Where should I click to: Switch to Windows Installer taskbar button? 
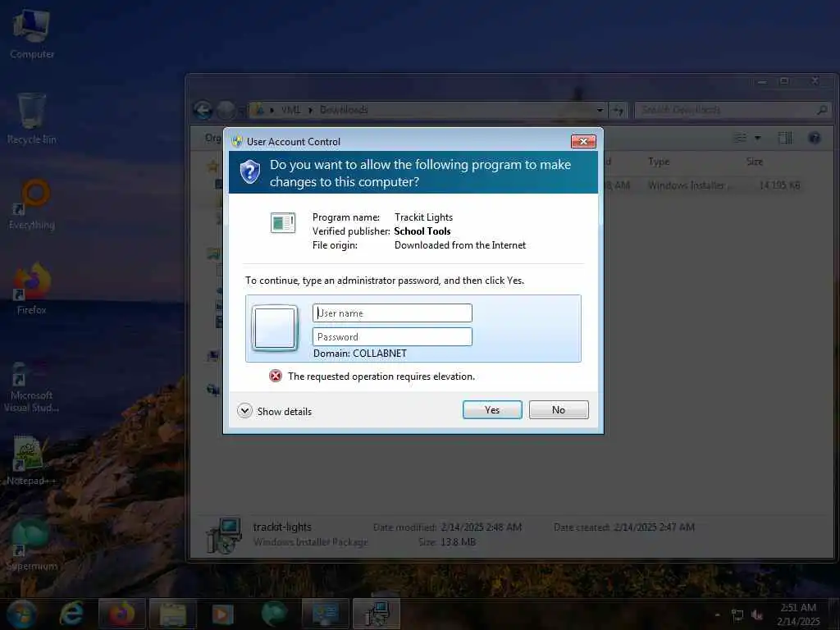pyautogui.click(x=377, y=614)
